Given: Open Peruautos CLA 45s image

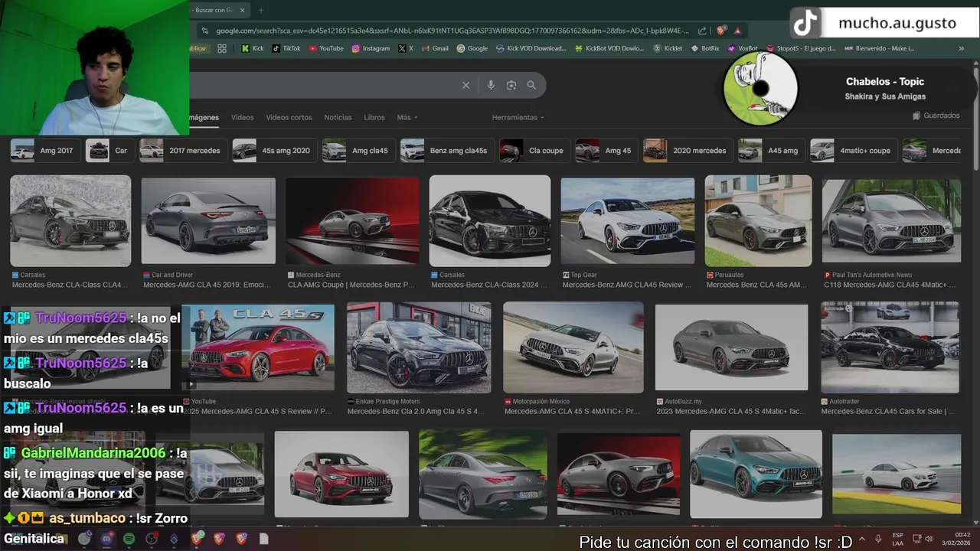Looking at the screenshot, I should 758,221.
